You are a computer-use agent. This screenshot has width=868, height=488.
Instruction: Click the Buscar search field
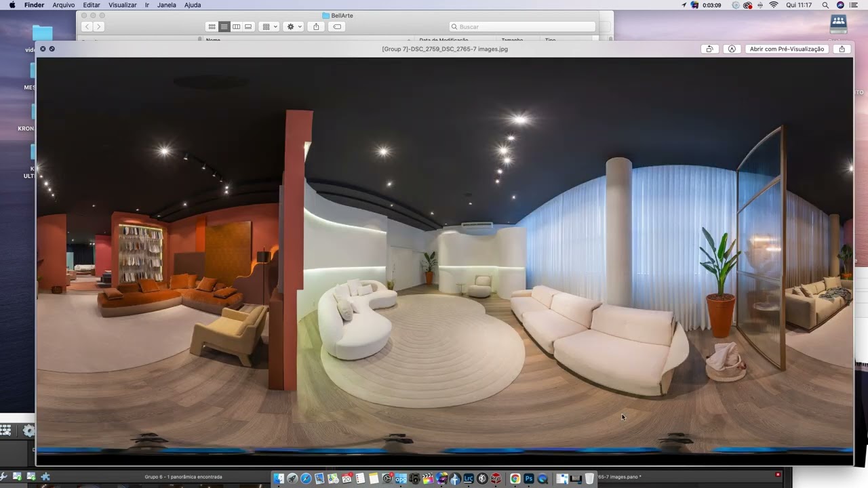click(x=522, y=26)
